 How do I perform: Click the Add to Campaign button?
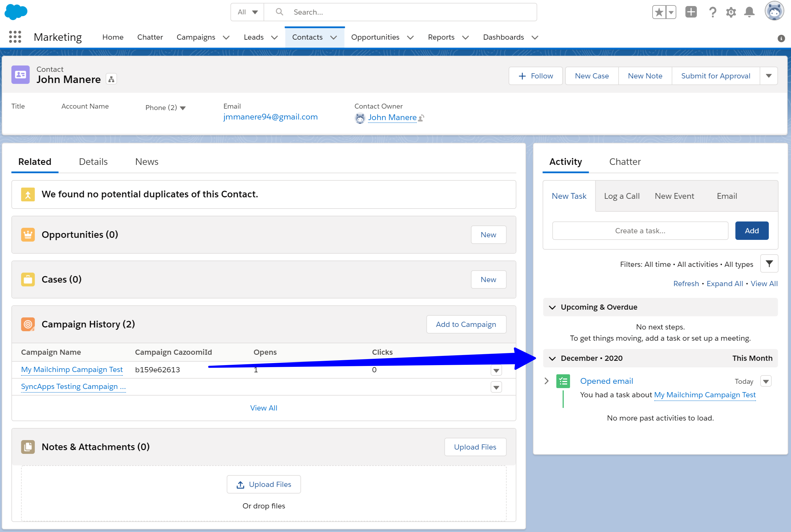pos(466,324)
